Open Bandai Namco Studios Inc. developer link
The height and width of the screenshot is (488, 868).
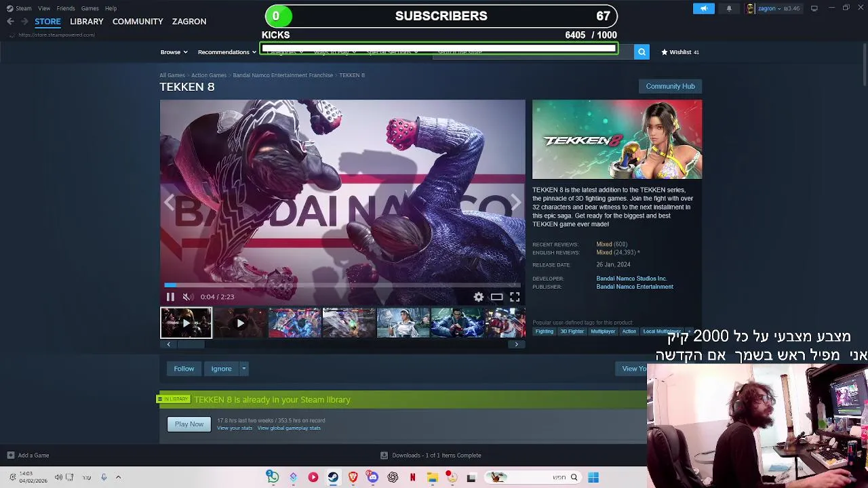[631, 279]
